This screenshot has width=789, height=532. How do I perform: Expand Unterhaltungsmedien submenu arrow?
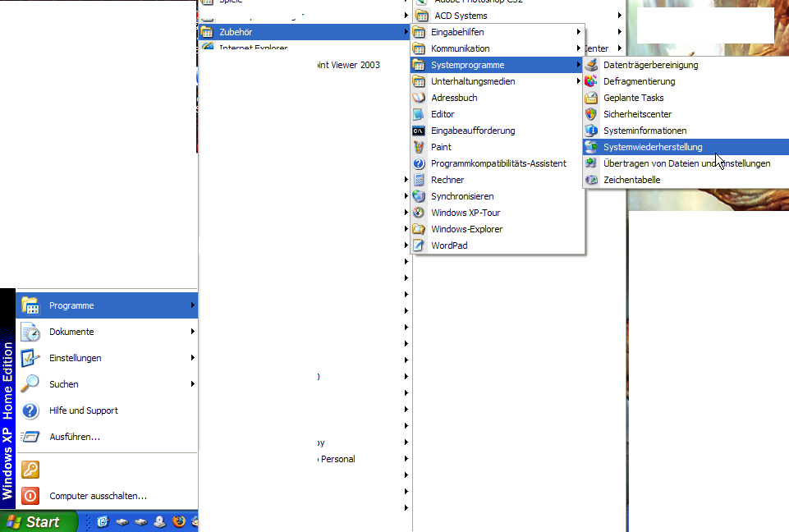(579, 81)
